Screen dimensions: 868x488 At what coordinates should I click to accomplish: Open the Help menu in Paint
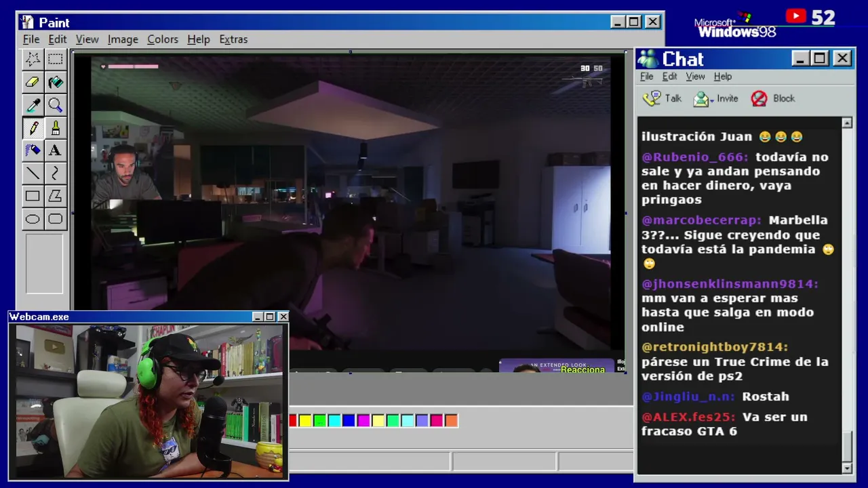point(199,39)
